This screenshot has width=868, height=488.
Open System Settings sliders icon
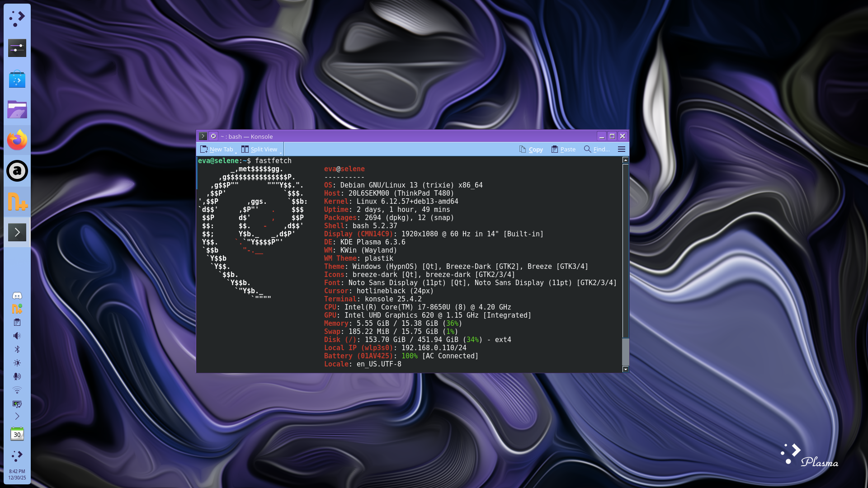click(x=17, y=48)
